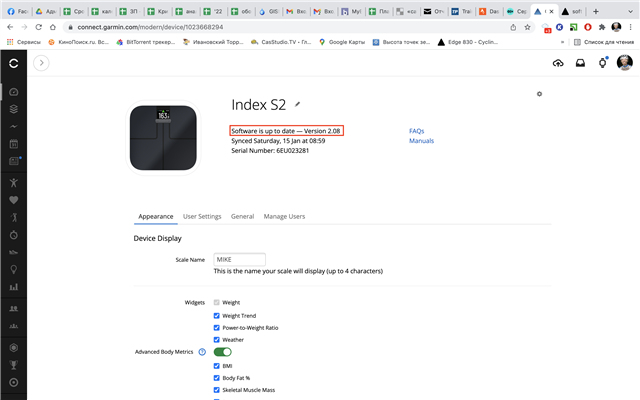Open Badges hexagon icon in sidebar
640x400 pixels.
coord(13,347)
